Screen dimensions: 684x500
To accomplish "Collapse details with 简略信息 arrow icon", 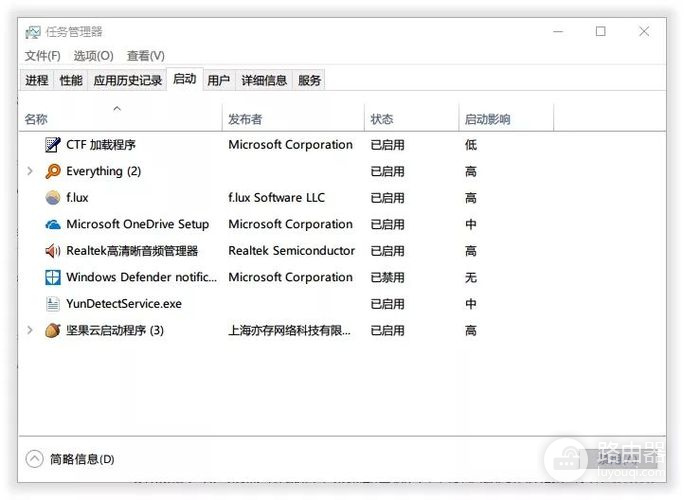I will (x=34, y=459).
